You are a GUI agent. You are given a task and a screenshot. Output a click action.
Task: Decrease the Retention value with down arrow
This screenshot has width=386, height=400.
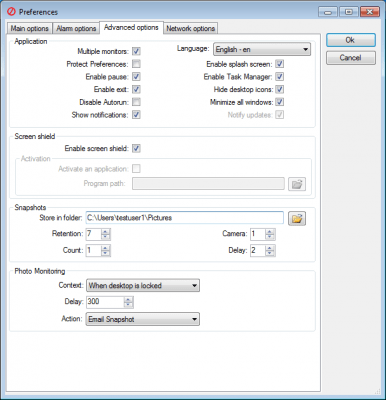106,237
